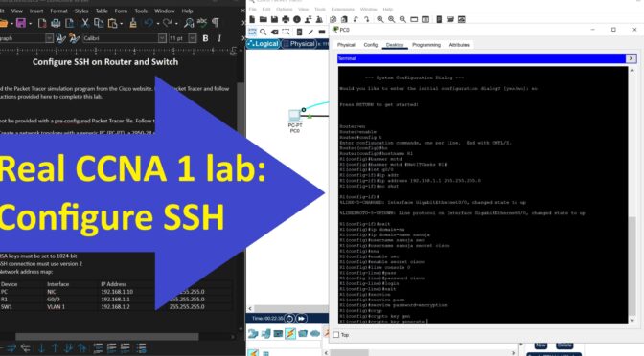Toggle formatting marks pilcrow icon
This screenshot has height=356, width=644.
click(216, 23)
